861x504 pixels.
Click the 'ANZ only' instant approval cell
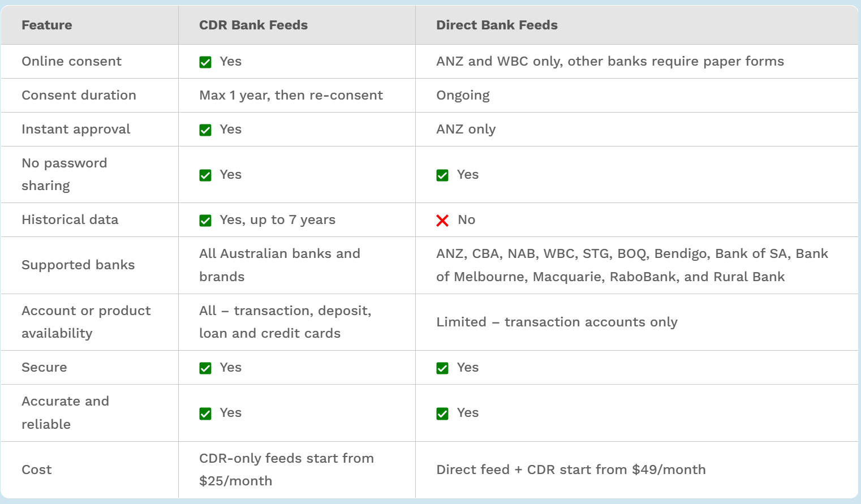point(466,129)
